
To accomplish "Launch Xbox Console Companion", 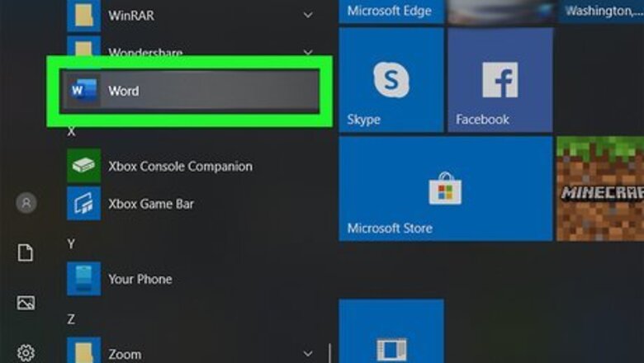I will pos(191,166).
